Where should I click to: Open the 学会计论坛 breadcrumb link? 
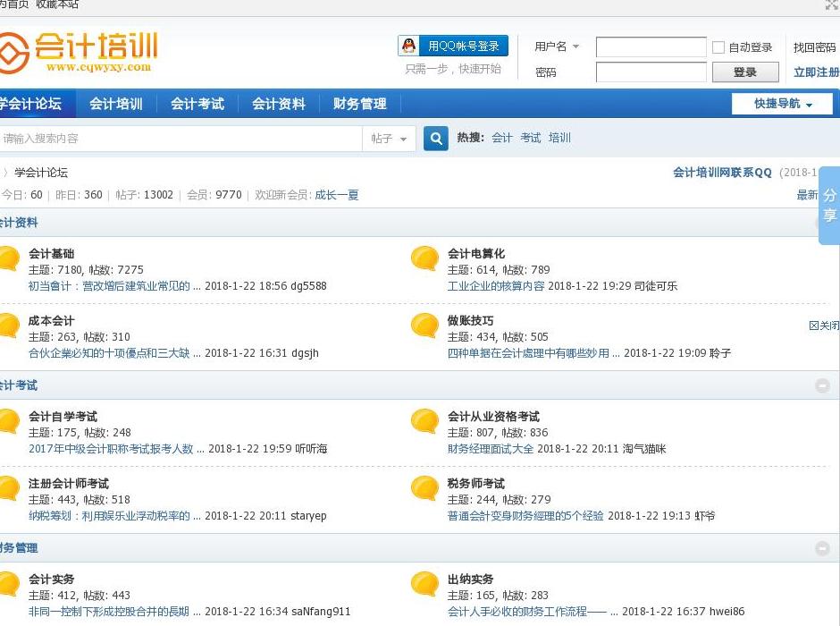41,173
